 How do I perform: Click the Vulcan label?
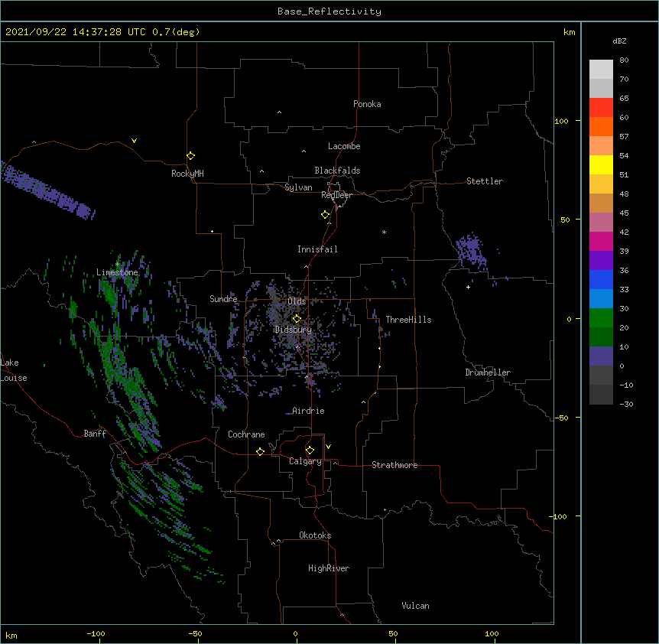(415, 606)
